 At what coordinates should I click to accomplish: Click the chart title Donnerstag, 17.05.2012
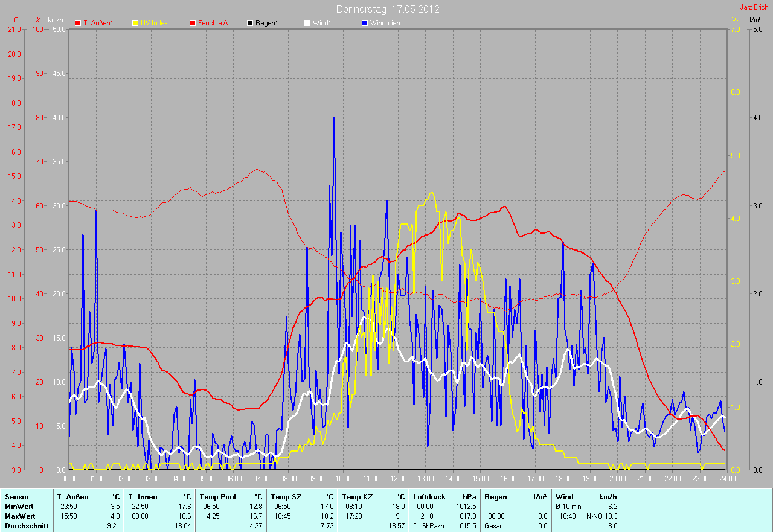(388, 10)
